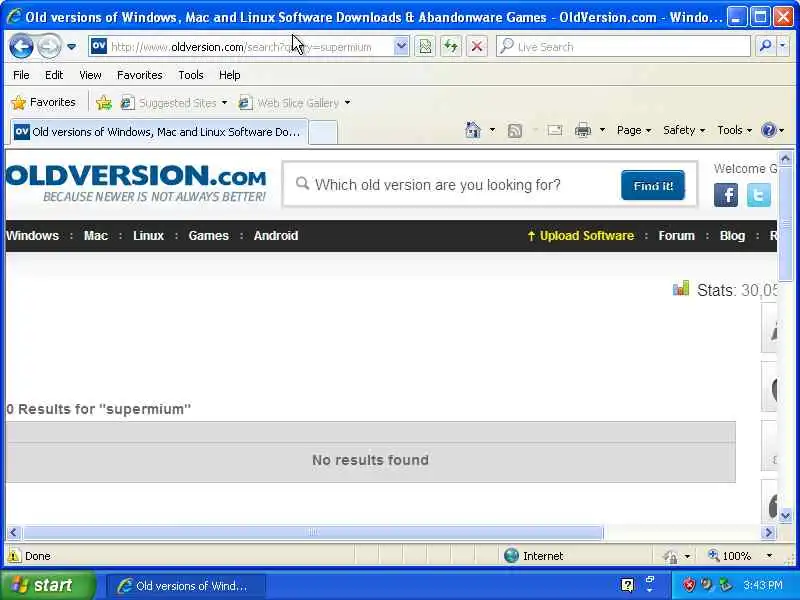800x600 pixels.
Task: Click the Live Search magnifier button
Action: 765,46
